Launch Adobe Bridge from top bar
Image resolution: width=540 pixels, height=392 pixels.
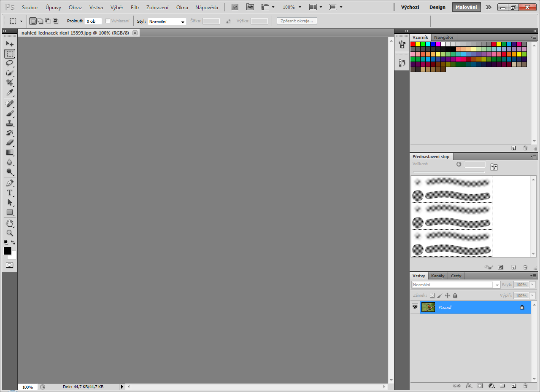tap(235, 7)
